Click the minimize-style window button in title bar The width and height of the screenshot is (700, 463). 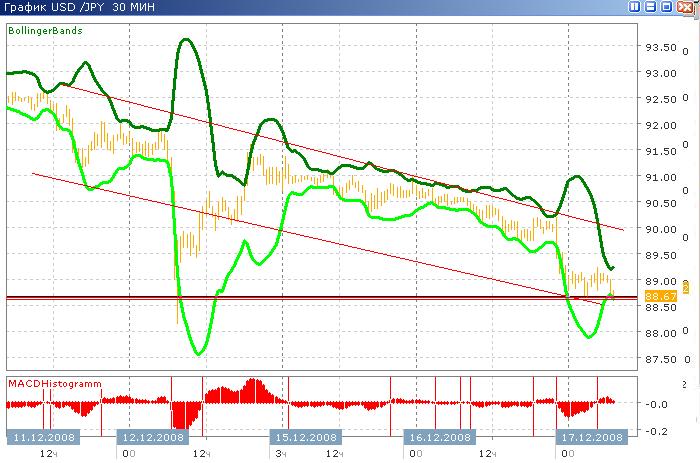point(648,8)
